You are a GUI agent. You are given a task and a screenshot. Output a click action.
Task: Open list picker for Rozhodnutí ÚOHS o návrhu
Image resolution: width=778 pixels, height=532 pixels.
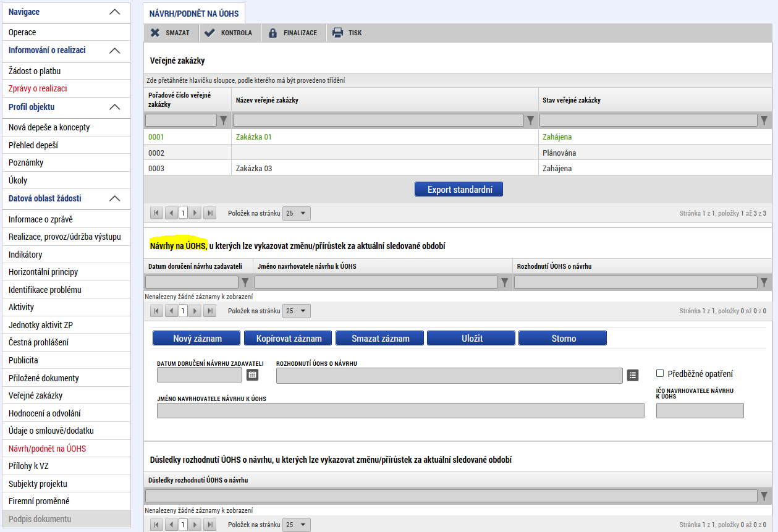632,374
